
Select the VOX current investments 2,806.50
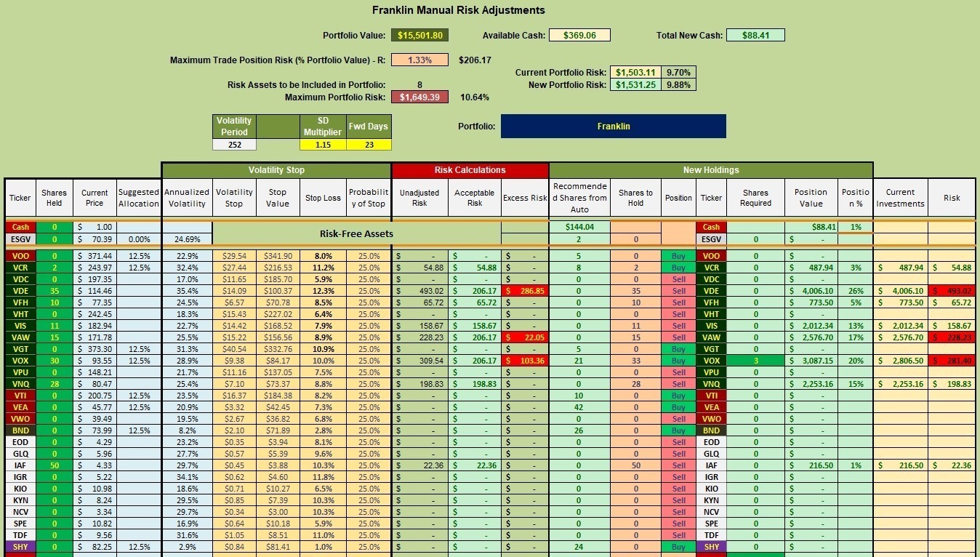click(x=900, y=361)
